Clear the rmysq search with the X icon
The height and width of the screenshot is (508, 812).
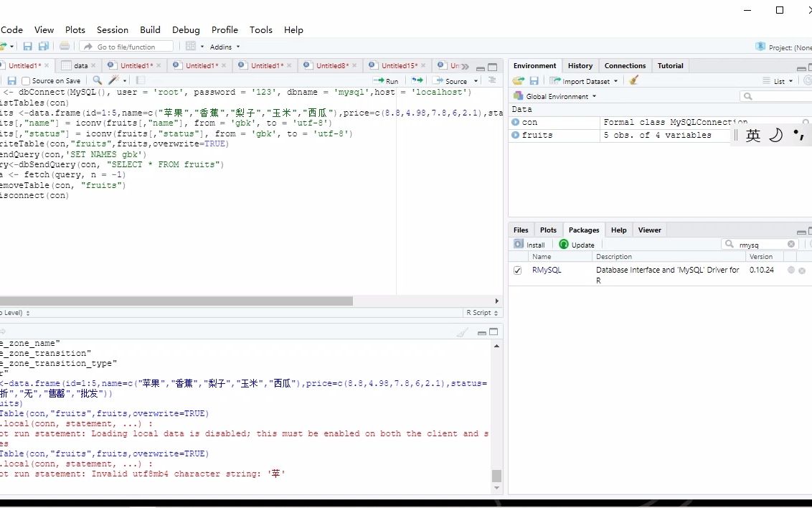tap(791, 244)
